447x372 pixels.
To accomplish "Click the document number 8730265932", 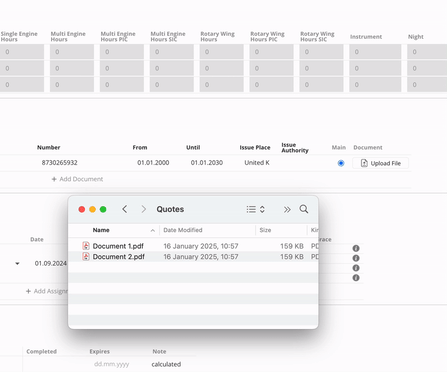I will (x=59, y=163).
